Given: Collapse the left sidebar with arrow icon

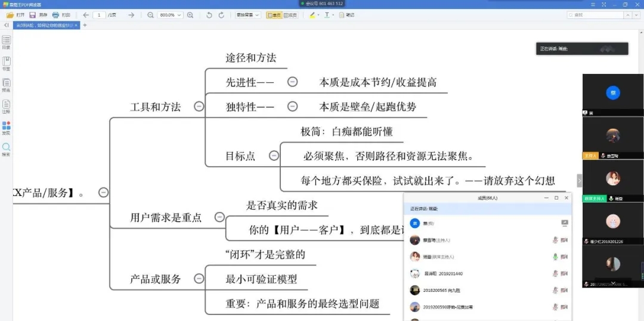Looking at the screenshot, I should pyautogui.click(x=6, y=25).
